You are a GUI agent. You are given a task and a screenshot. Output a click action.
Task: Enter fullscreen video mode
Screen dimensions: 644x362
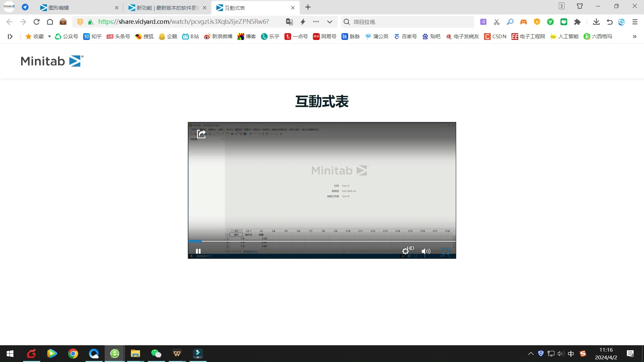445,251
